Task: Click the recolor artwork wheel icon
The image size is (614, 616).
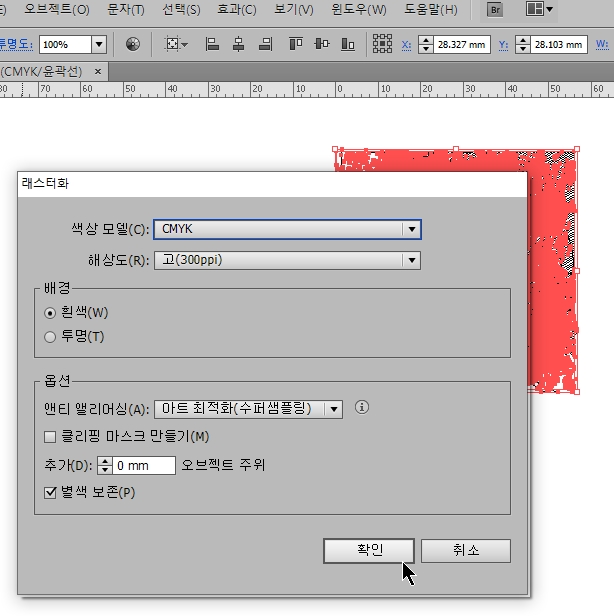Action: pos(133,44)
